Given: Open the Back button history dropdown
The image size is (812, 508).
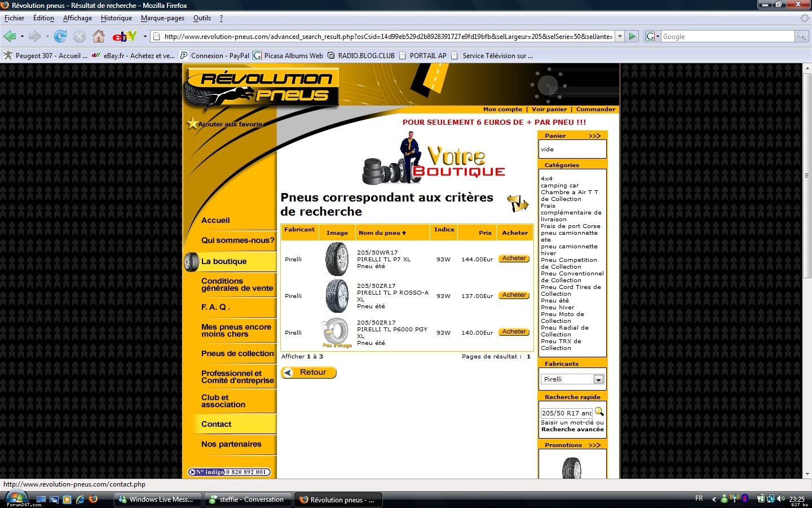Looking at the screenshot, I should (x=22, y=37).
